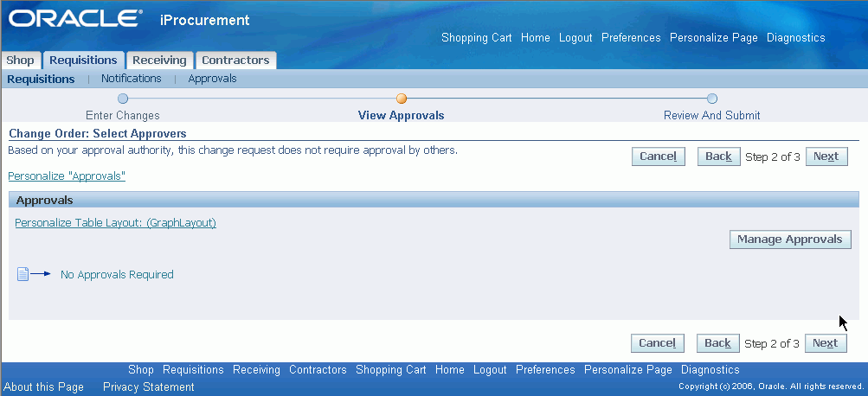Click the bottom Next button
Image resolution: width=868 pixels, height=396 pixels.
(826, 343)
